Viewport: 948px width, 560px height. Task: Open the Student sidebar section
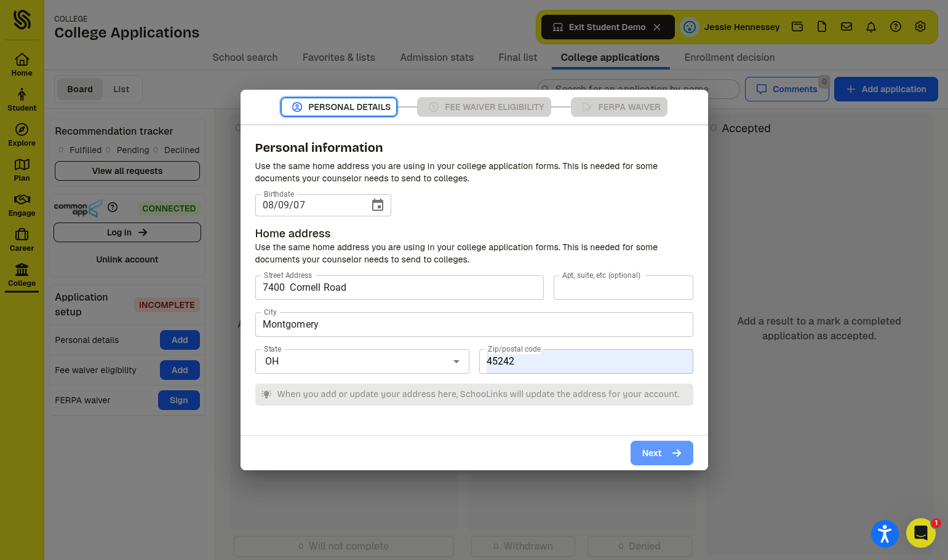(22, 100)
